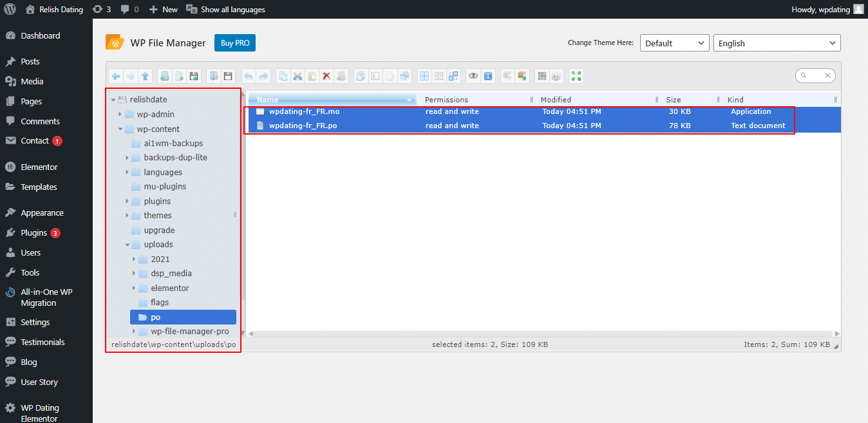Click the Redo toolbar icon
Screen dimensions: 868x423
point(263,76)
